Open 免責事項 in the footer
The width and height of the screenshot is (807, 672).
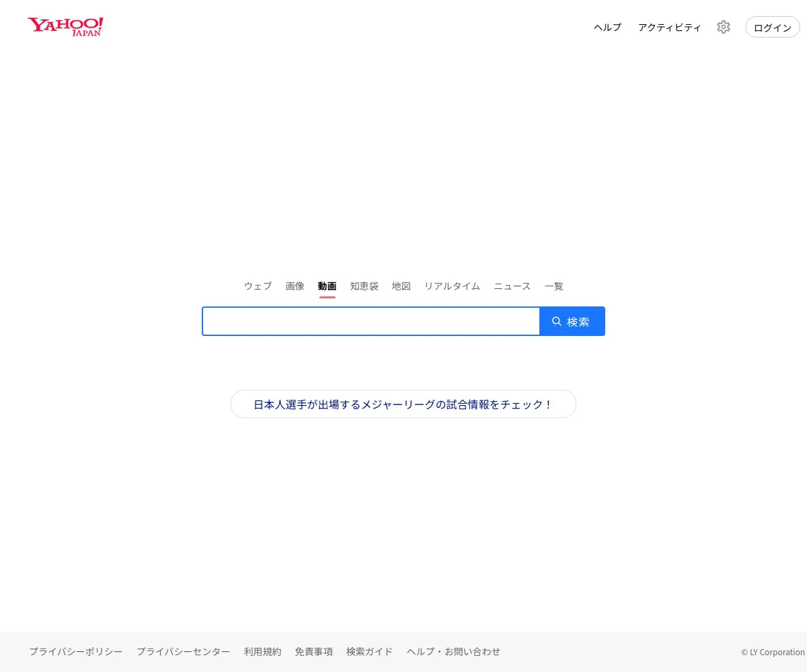[314, 652]
